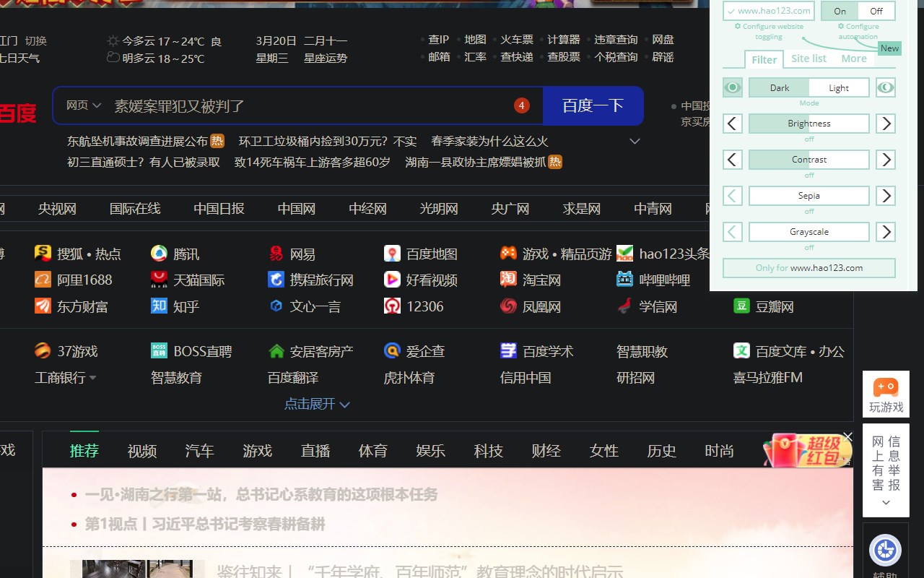Click the Sepia slider bar
The image size is (924, 578).
(809, 196)
